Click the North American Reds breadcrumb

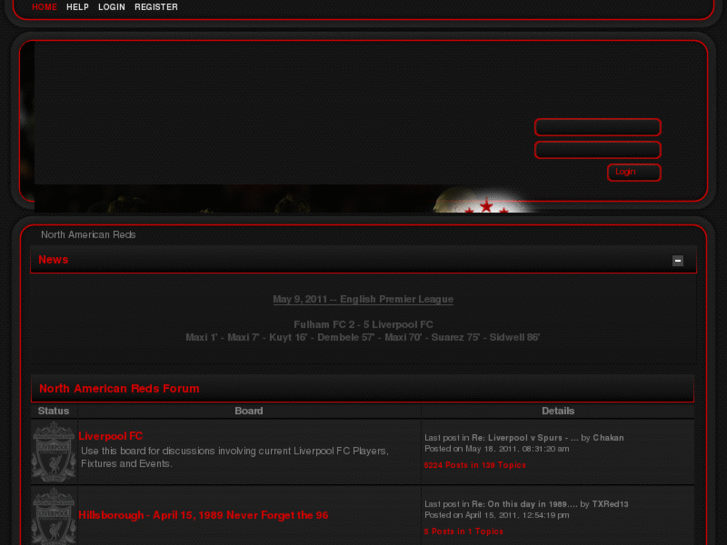88,235
